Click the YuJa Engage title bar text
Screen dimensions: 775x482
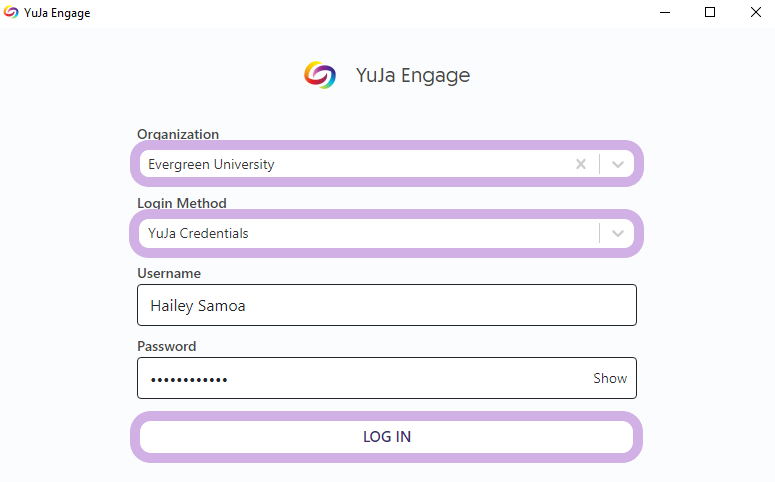[57, 13]
